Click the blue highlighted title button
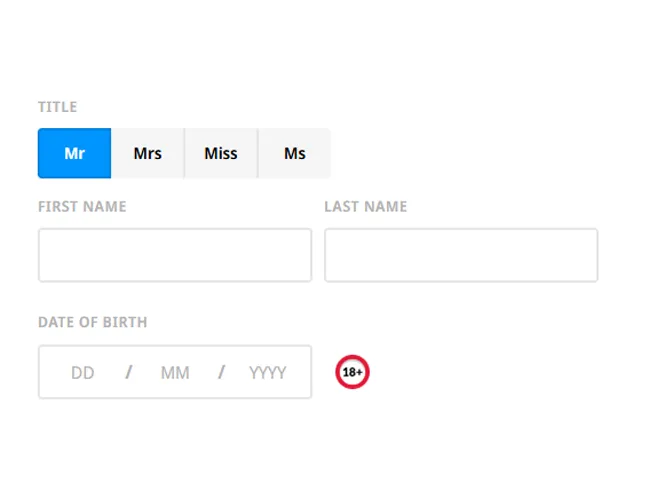 75,153
